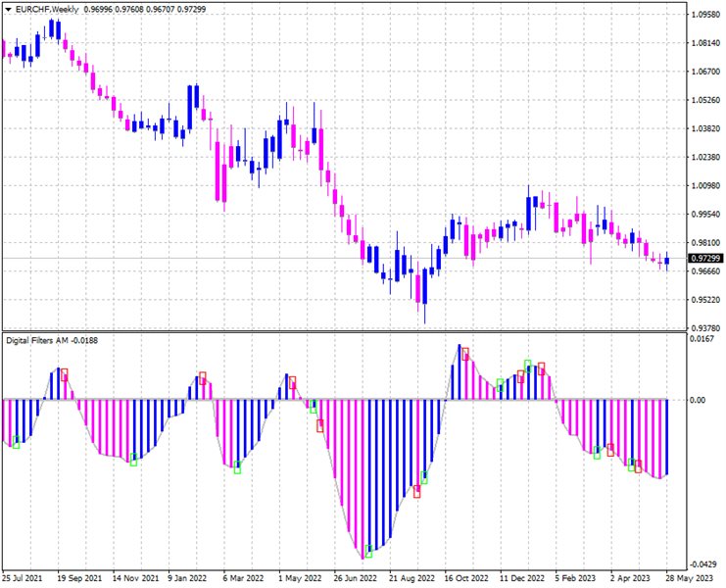Click the green marker below the Nov 2021 trough
Screen dimensions: 726x588
[x=134, y=460]
